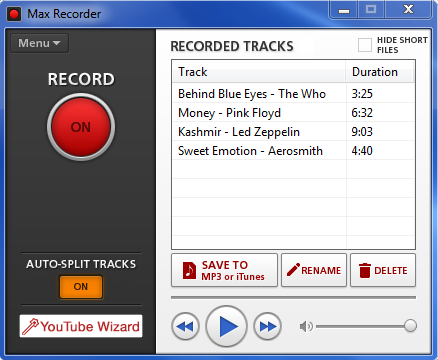The height and width of the screenshot is (360, 438).
Task: Skip back with the rewind button
Action: point(186,327)
